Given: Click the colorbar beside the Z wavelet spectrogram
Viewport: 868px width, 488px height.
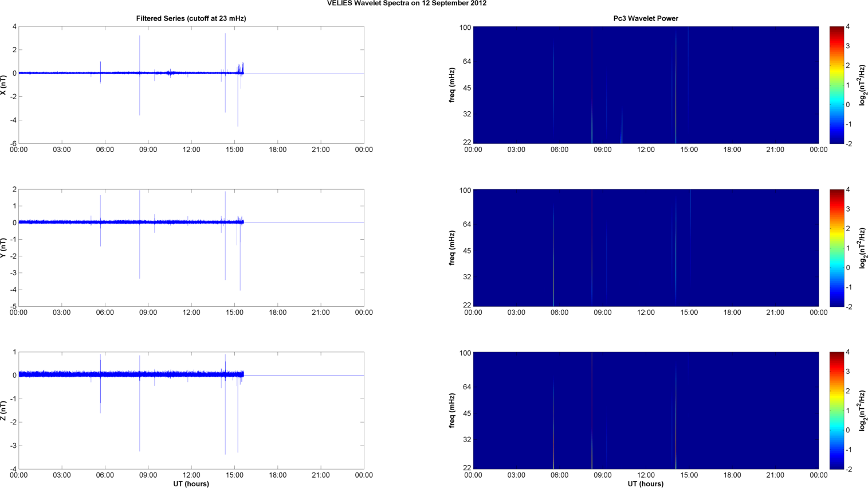Looking at the screenshot, I should point(836,411).
